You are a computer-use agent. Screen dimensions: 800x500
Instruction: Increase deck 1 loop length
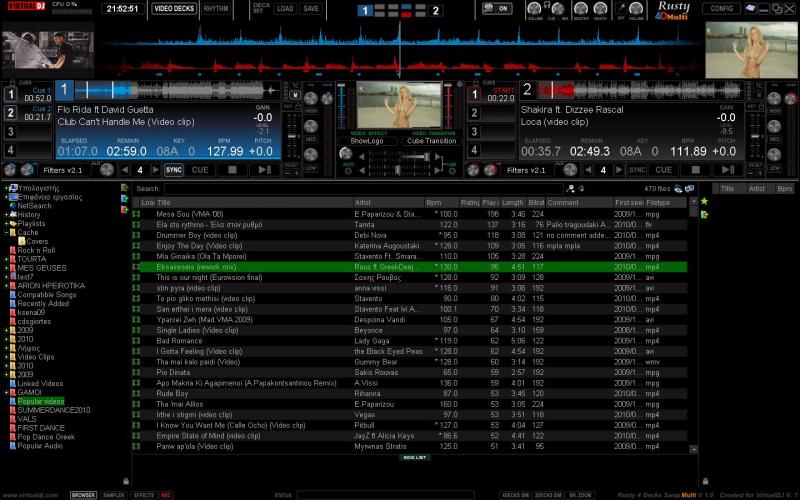point(155,170)
